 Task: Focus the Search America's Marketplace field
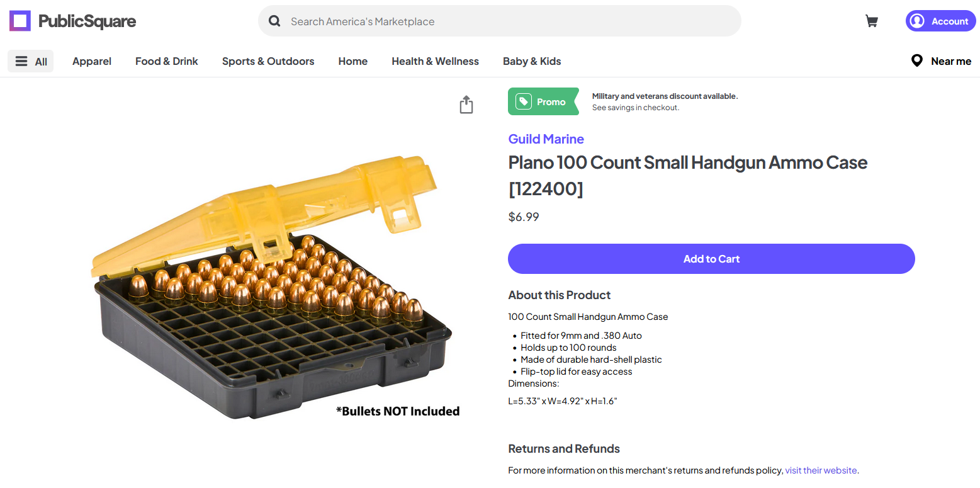coord(504,21)
